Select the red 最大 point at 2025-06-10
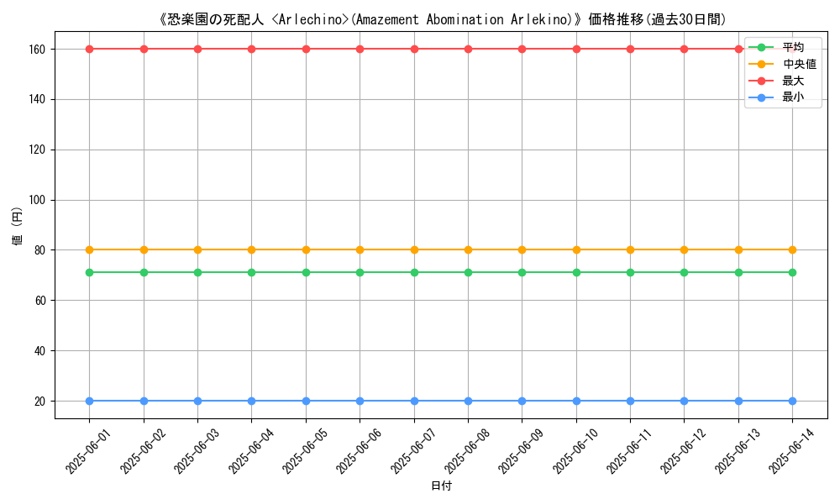 point(576,50)
